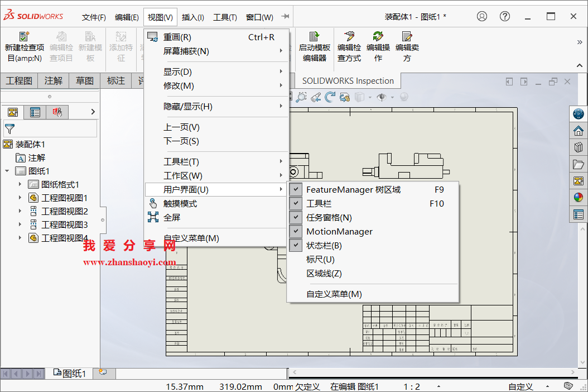
Task: Click the Hide/Show Items eye icon
Action: tap(382, 97)
